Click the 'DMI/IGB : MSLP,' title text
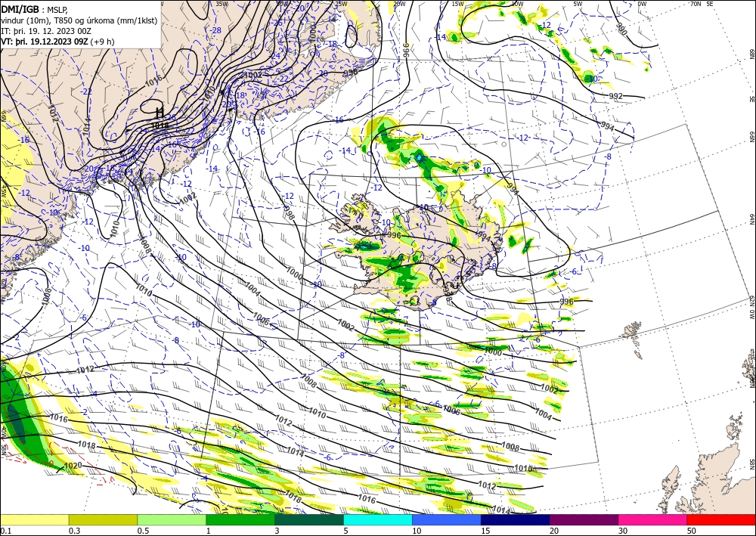756x536 pixels. tap(34, 9)
